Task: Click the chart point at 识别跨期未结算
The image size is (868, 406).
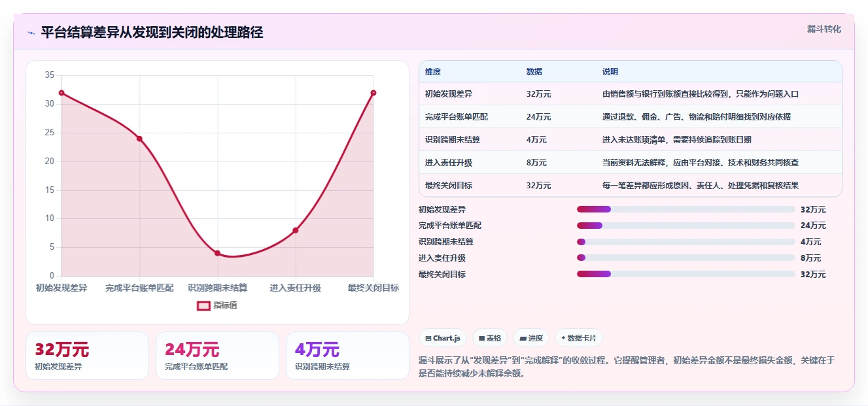Action: click(217, 253)
